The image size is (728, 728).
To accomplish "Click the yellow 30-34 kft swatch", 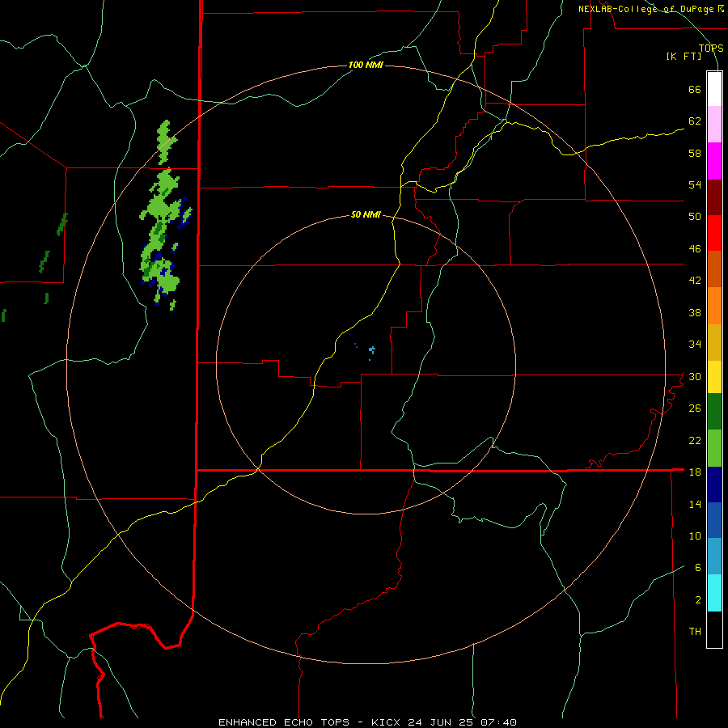I will pos(714,376).
